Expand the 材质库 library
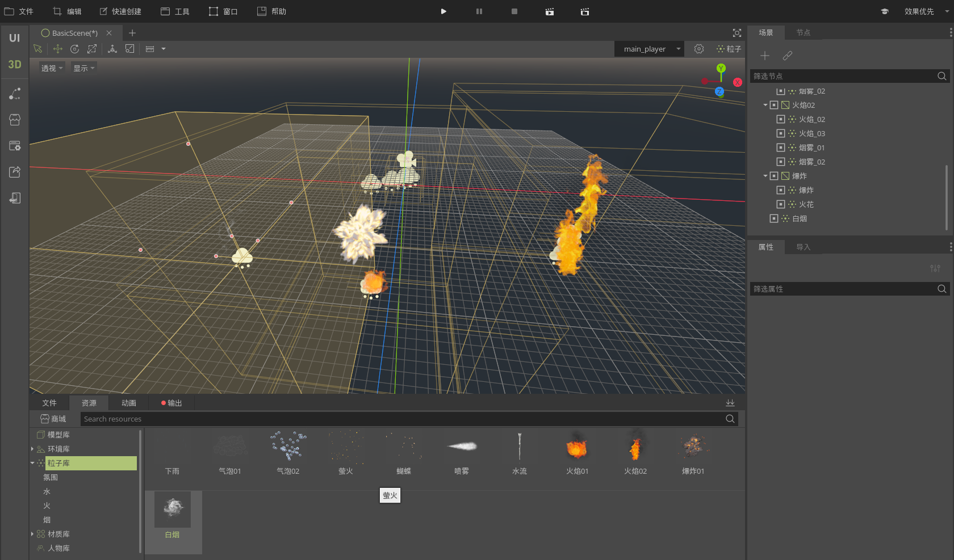The width and height of the screenshot is (954, 560). click(x=32, y=534)
